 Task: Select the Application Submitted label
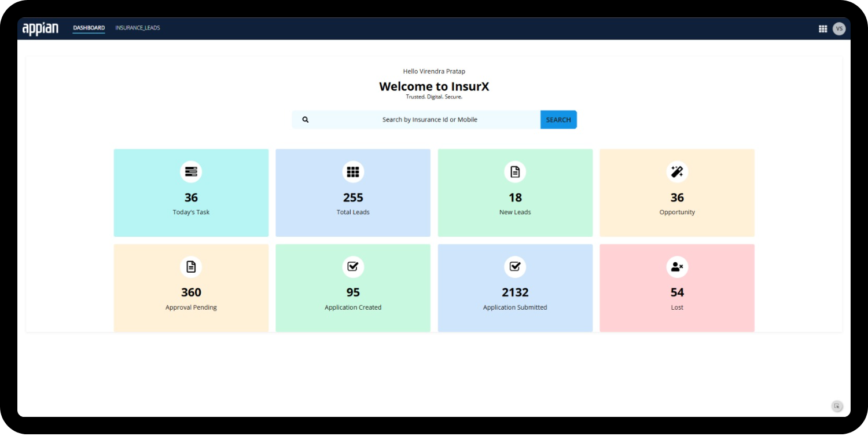(515, 307)
